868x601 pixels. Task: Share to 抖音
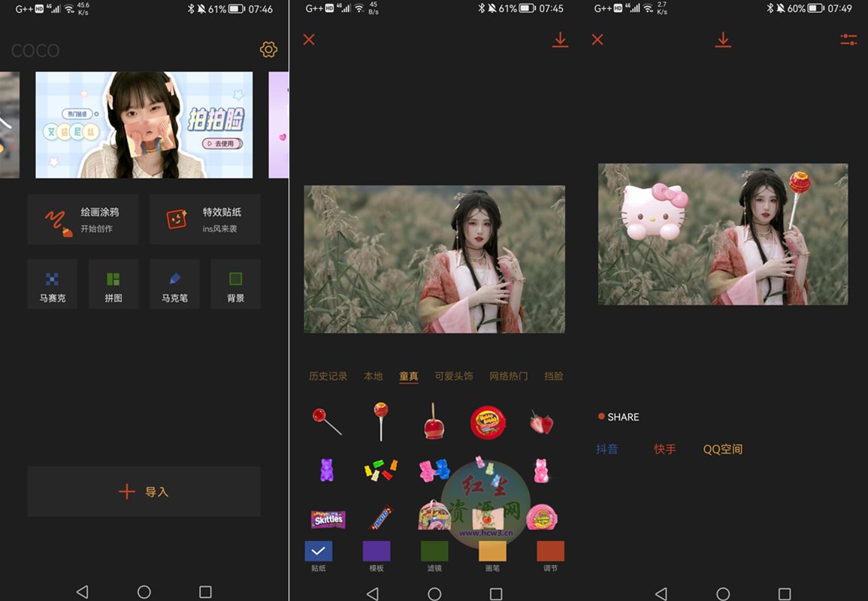(606, 448)
